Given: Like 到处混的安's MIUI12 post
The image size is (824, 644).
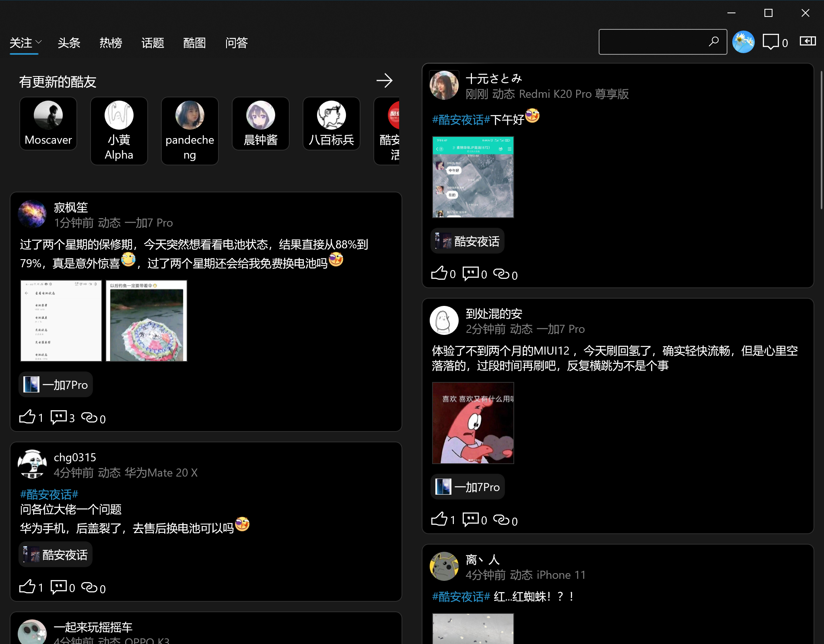Looking at the screenshot, I should coord(439,519).
